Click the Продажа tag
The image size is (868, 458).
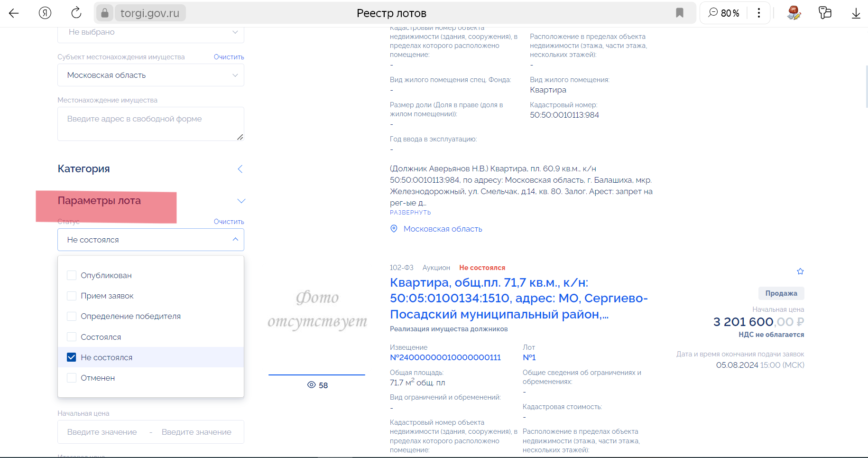tap(781, 293)
